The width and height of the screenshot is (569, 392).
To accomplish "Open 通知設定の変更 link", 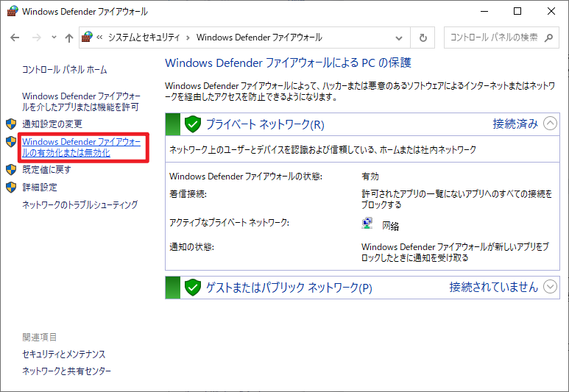I will pos(52,124).
